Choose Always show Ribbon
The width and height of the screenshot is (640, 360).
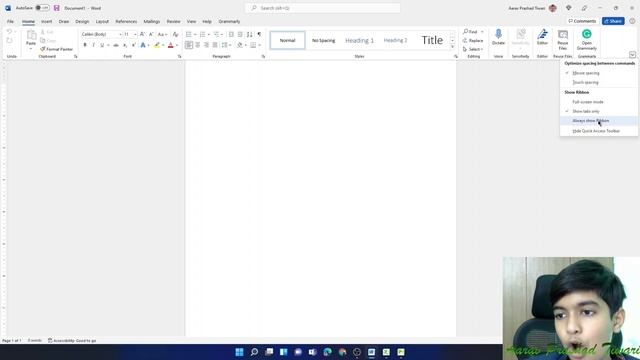point(598,121)
